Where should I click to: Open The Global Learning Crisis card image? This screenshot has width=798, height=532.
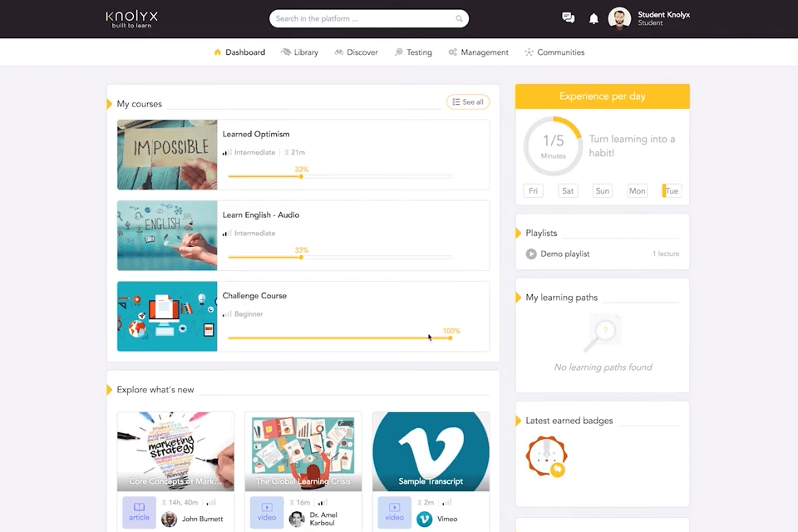click(303, 451)
